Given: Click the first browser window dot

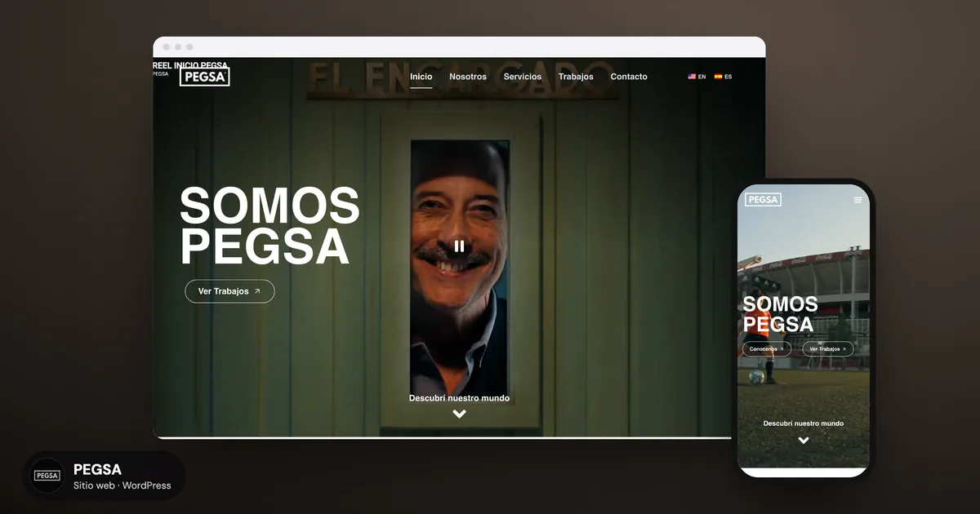Looking at the screenshot, I should click(167, 47).
